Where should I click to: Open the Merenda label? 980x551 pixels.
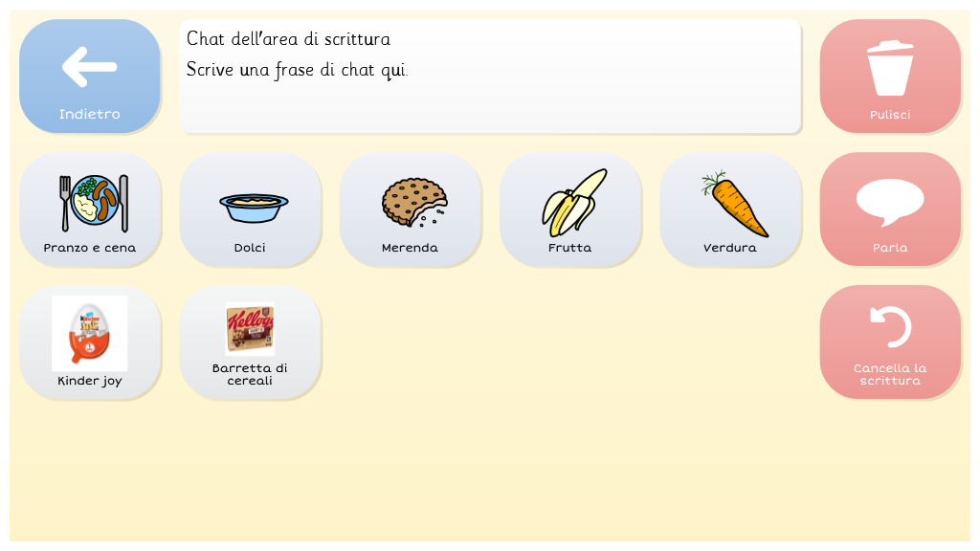pos(410,248)
